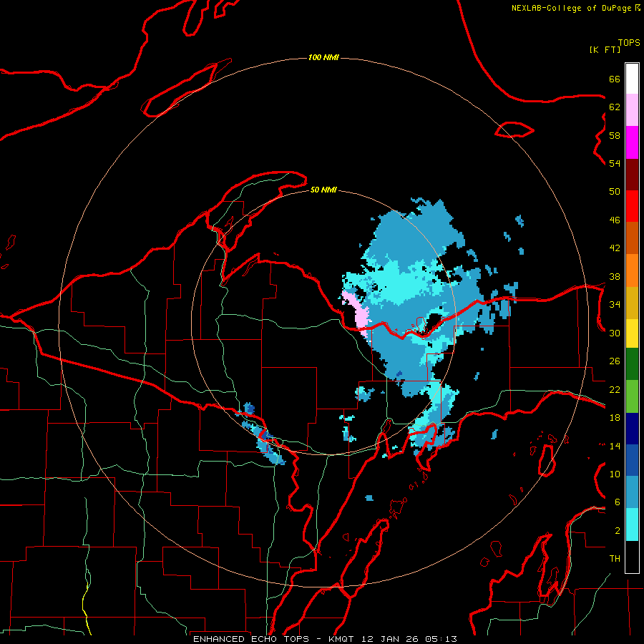
Task: Click the black TH threshold swatch
Action: click(632, 557)
